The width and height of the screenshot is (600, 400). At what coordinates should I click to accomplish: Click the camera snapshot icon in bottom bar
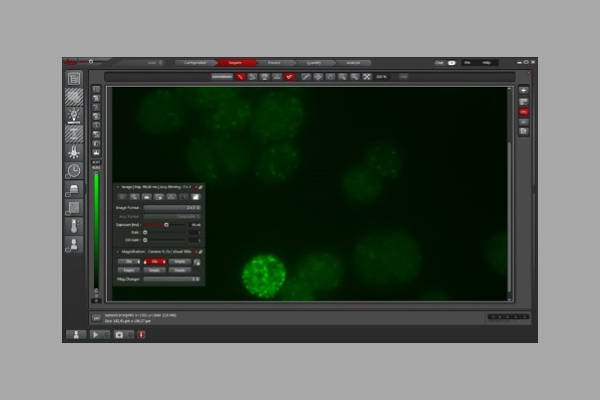(120, 334)
